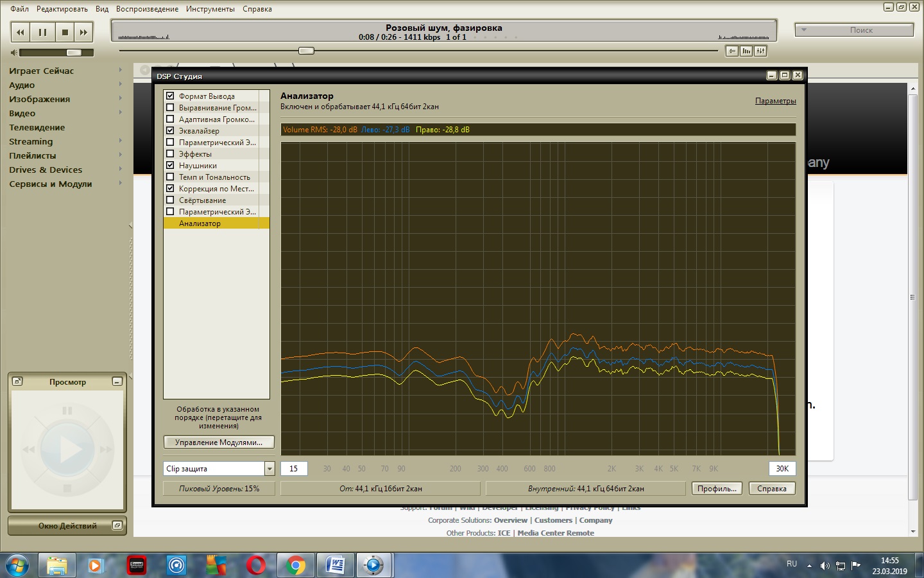Open Google Chrome from the taskbar

296,565
